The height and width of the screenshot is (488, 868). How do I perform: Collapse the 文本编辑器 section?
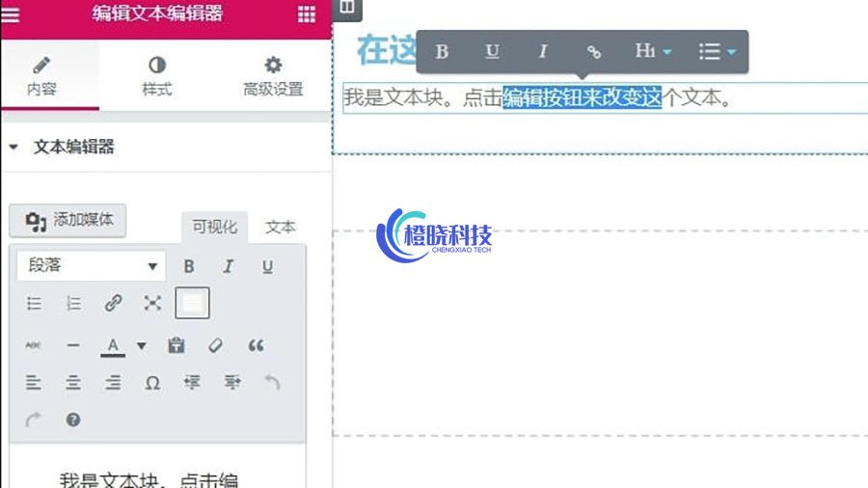(x=14, y=148)
